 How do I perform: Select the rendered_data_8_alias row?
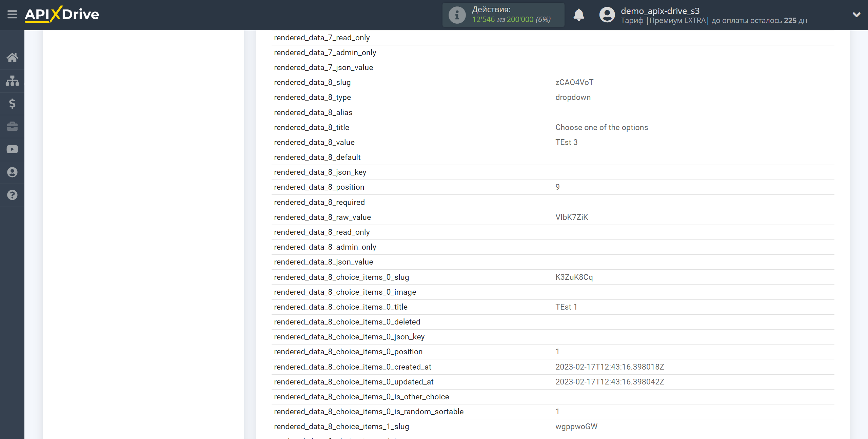coord(553,112)
